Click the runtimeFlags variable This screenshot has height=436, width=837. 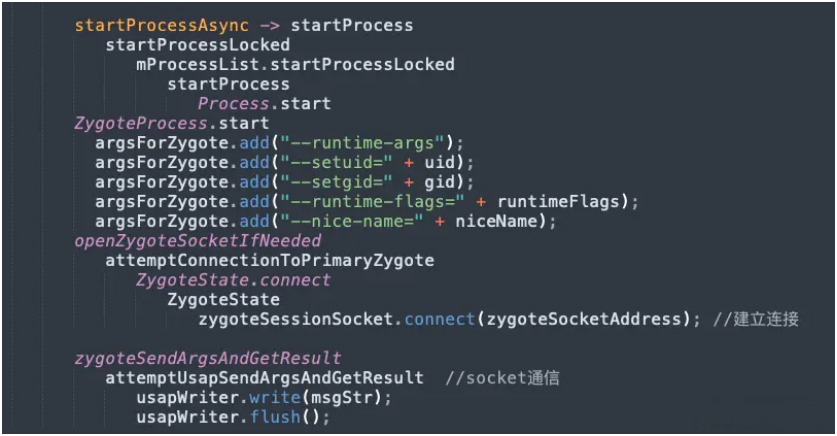coord(558,202)
